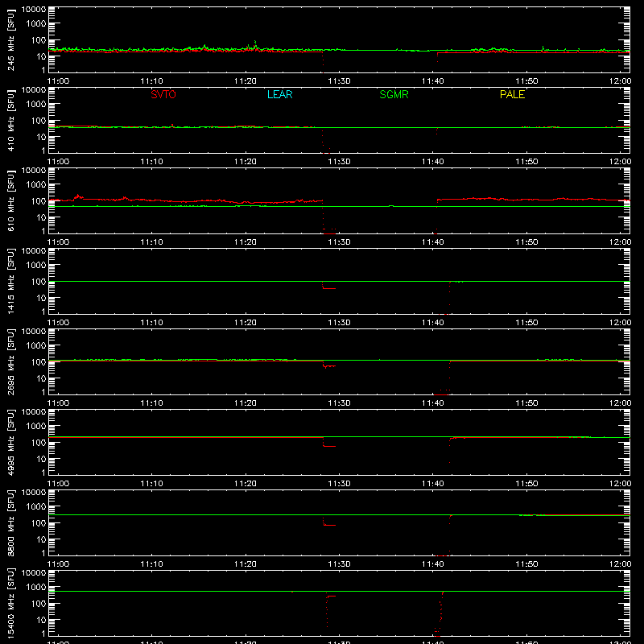Image resolution: width=644 pixels, height=644 pixels.
Task: Click the red SVTO station label
Action: 163,94
